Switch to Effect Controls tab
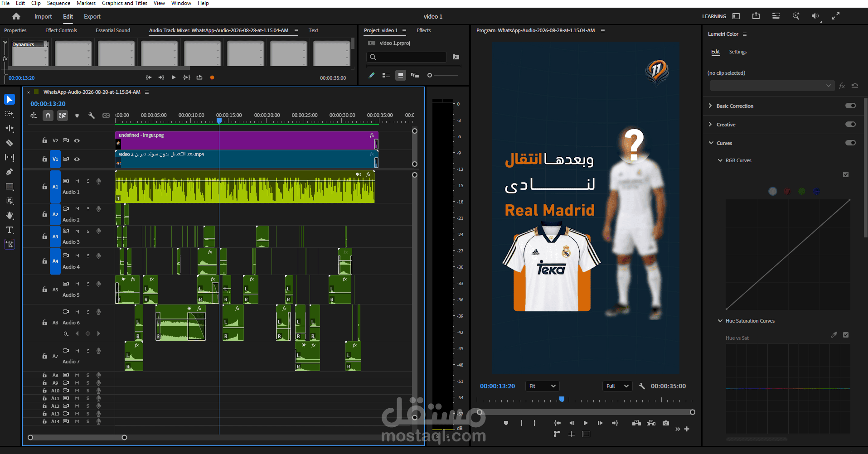868x454 pixels. click(x=61, y=30)
